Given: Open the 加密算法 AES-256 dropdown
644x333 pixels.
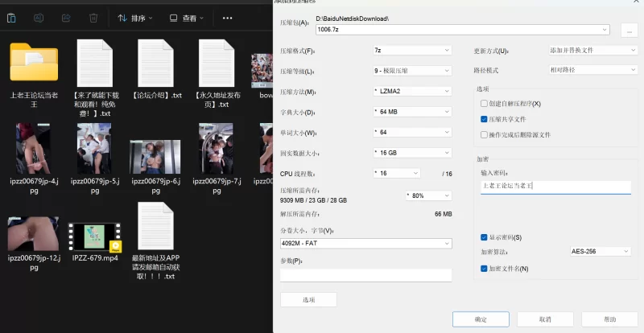Looking at the screenshot, I should coord(600,251).
